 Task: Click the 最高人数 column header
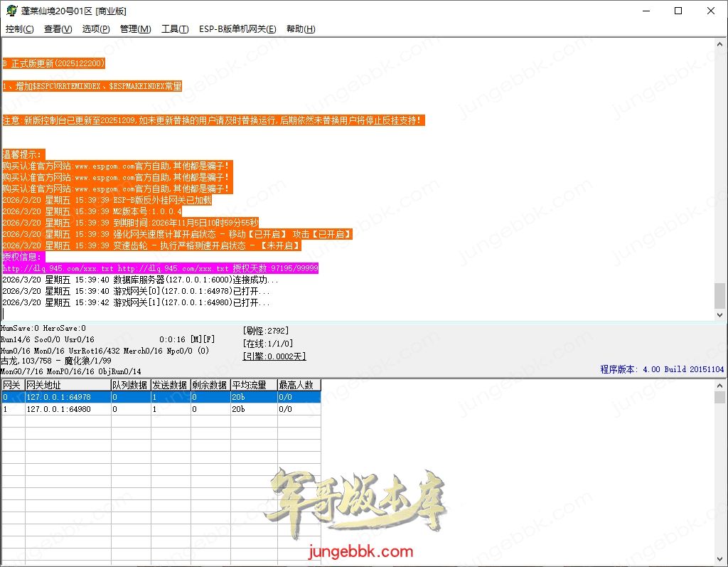[x=299, y=385]
